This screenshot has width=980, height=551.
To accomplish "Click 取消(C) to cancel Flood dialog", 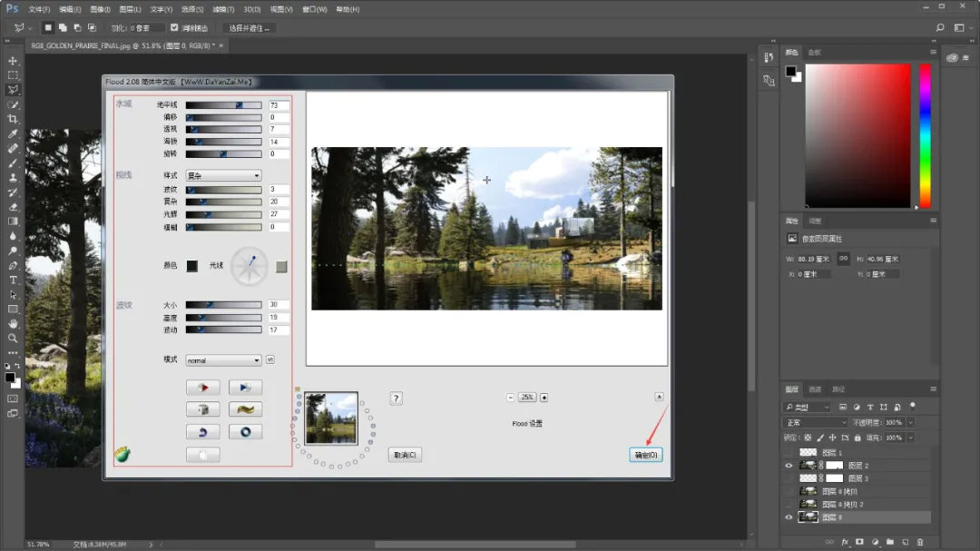I will click(405, 455).
